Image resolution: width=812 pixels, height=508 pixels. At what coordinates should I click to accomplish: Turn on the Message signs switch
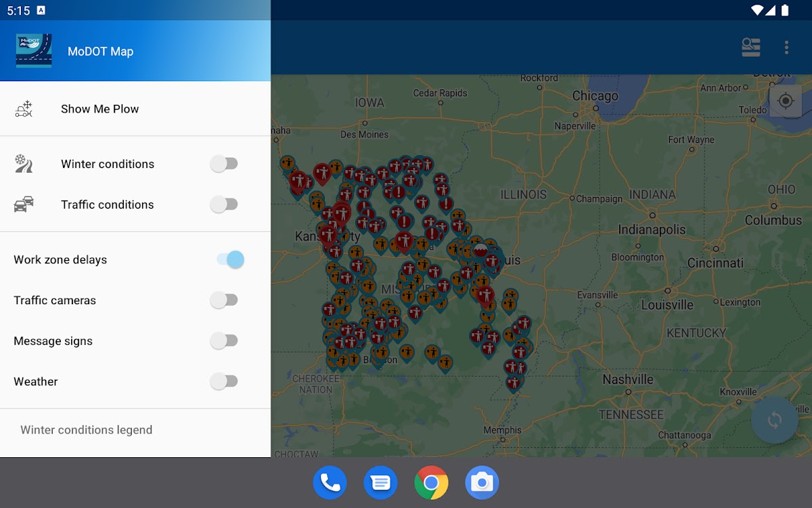(224, 341)
